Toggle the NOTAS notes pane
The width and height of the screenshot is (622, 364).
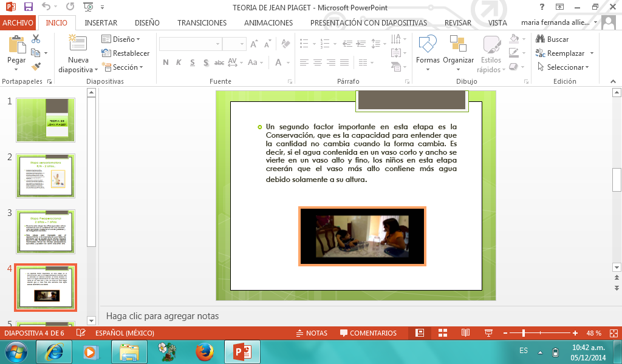click(x=311, y=333)
